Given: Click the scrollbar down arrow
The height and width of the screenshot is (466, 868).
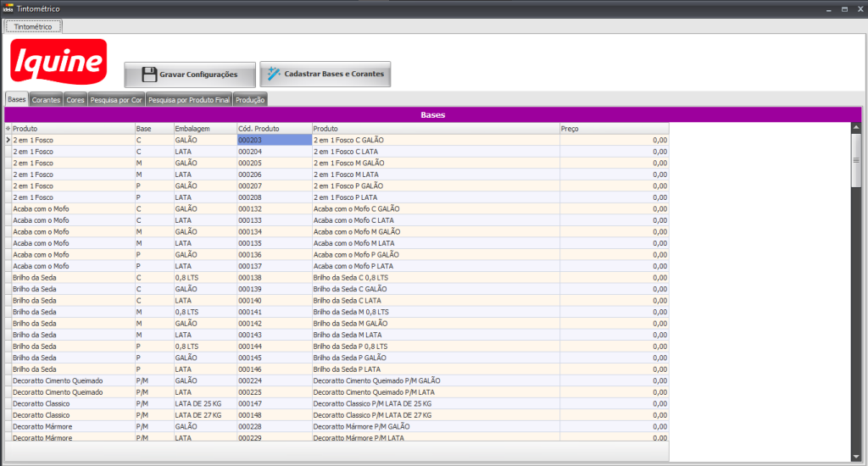Looking at the screenshot, I should [856, 456].
